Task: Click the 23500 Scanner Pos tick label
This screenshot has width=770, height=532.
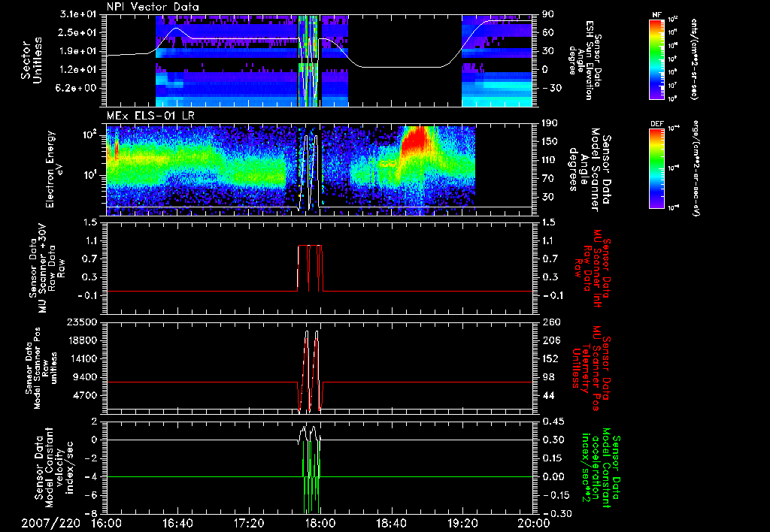Action: (x=83, y=322)
